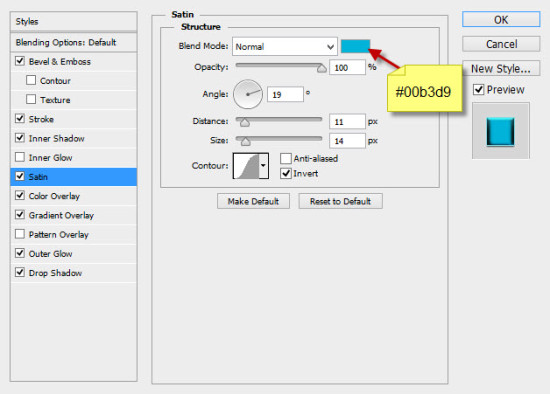Uncheck the Satin effect checkbox
Viewport: 550px width, 394px height.
point(20,176)
